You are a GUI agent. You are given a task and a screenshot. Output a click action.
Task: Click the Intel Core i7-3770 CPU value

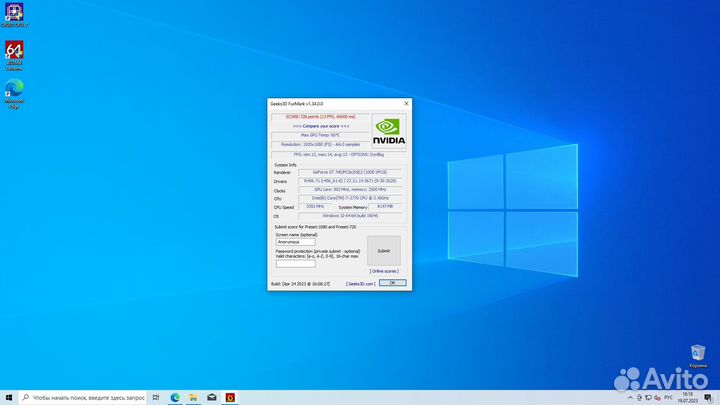(x=350, y=198)
